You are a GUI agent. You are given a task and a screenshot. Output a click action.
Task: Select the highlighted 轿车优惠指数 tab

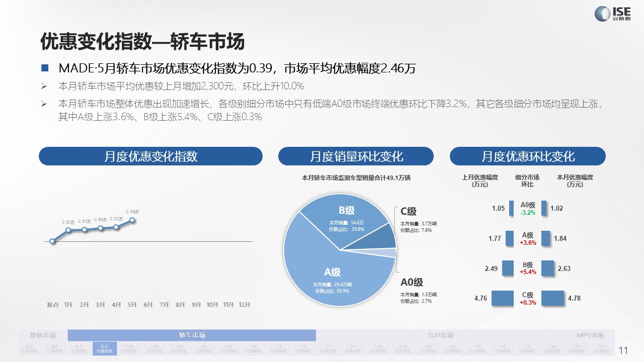(105, 348)
